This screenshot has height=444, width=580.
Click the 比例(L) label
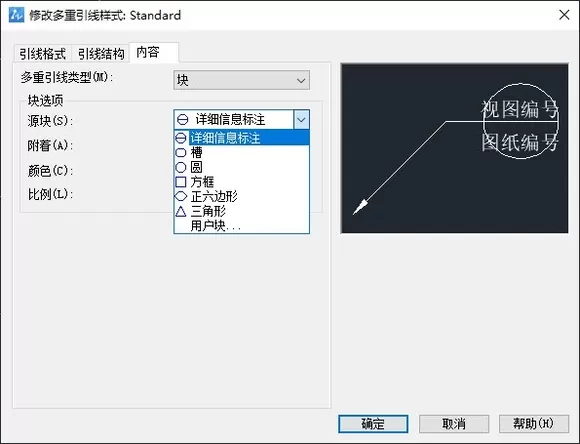point(50,194)
